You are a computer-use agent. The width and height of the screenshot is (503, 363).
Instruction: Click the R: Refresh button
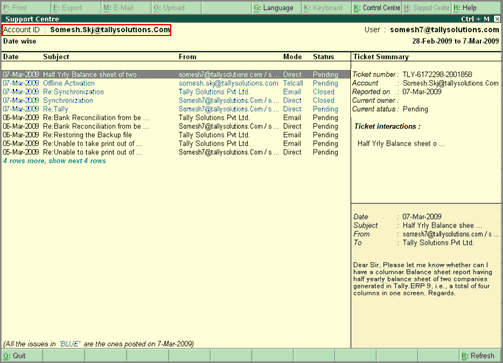pos(481,356)
